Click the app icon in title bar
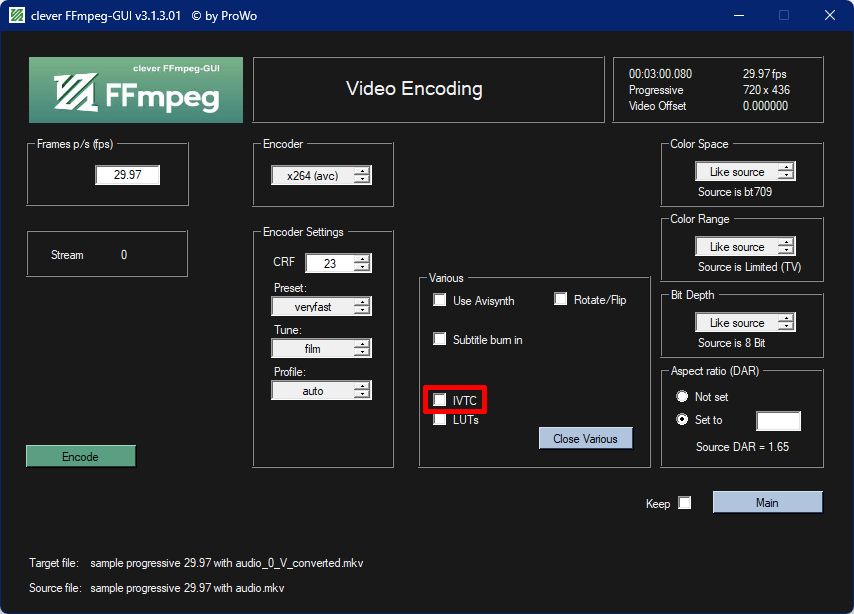The image size is (854, 614). (x=17, y=15)
